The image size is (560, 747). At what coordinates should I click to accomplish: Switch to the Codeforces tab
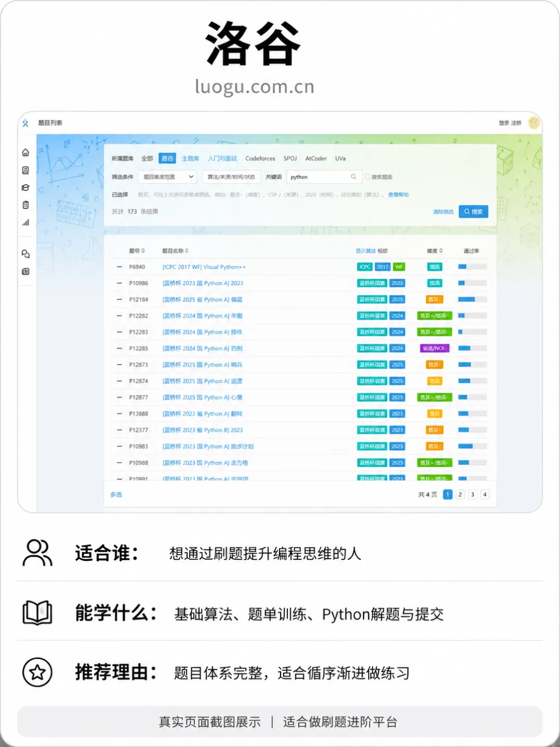click(x=260, y=159)
